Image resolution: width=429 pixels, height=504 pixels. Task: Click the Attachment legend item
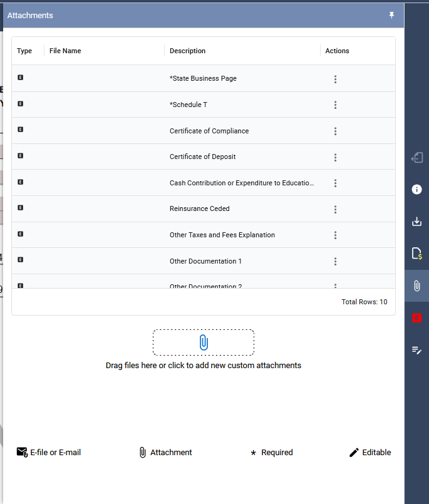click(165, 452)
